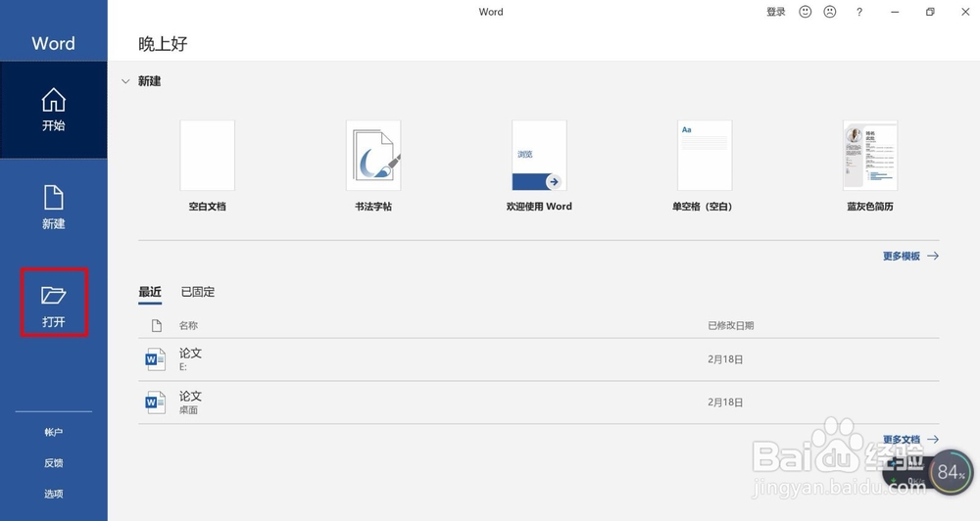
Task: Pick the 蓝灰色简历 resume template
Action: point(870,166)
